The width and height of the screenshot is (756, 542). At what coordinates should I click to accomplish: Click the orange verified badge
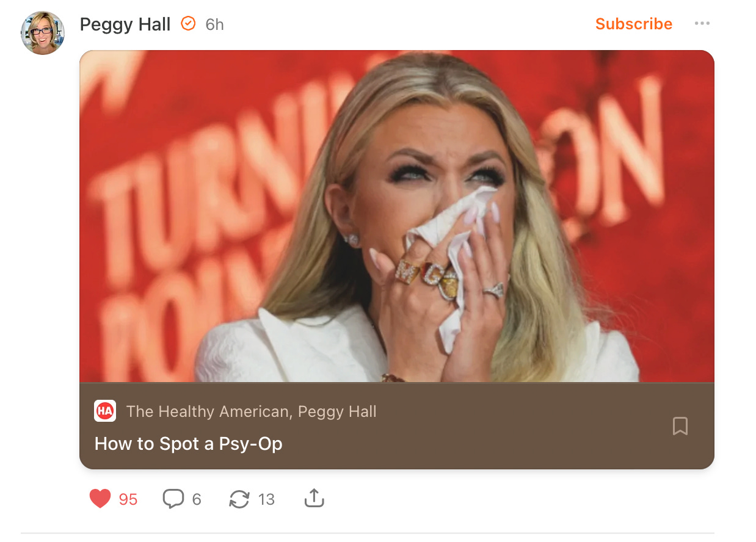tap(189, 24)
